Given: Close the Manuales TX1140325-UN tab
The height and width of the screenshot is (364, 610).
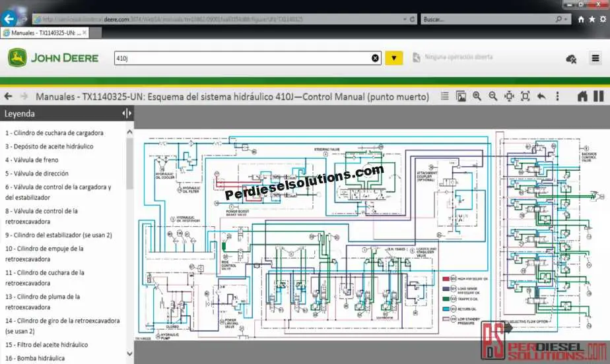Looking at the screenshot, I should click(x=85, y=32).
